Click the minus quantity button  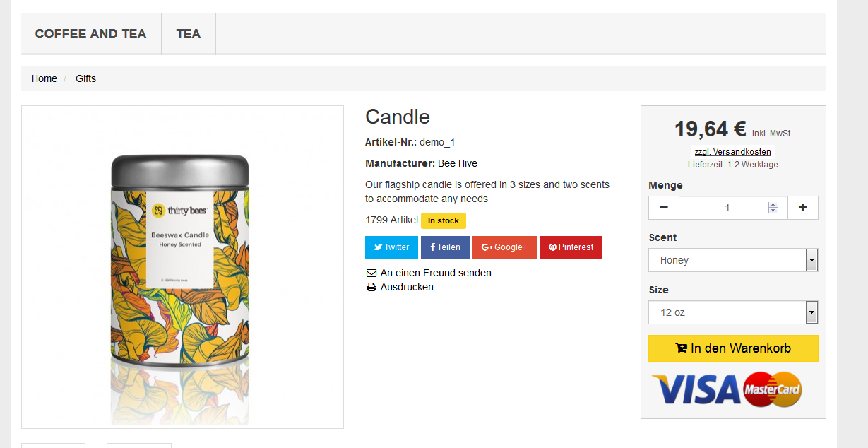tap(664, 208)
